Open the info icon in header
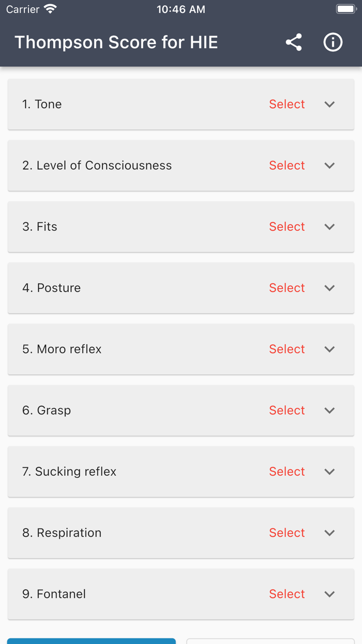 333,42
